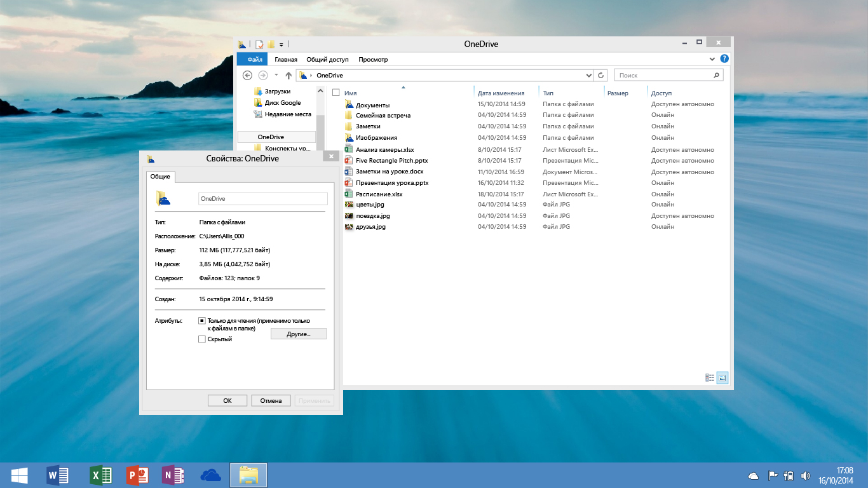Viewport: 868px width, 488px height.
Task: Select the Анализ камеры.xlsx file icon
Action: (x=349, y=149)
